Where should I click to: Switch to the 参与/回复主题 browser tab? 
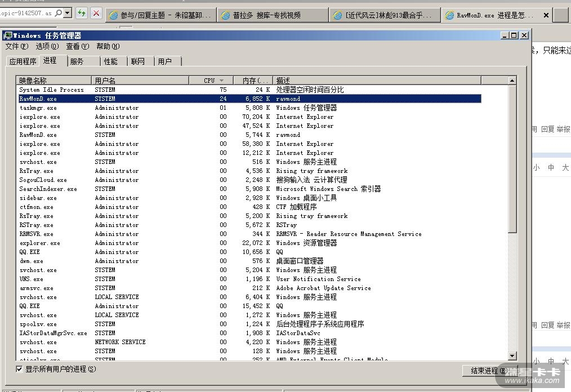click(x=160, y=15)
